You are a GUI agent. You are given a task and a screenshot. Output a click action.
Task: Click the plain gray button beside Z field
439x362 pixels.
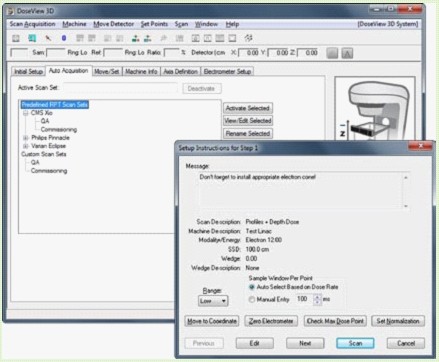coord(332,53)
